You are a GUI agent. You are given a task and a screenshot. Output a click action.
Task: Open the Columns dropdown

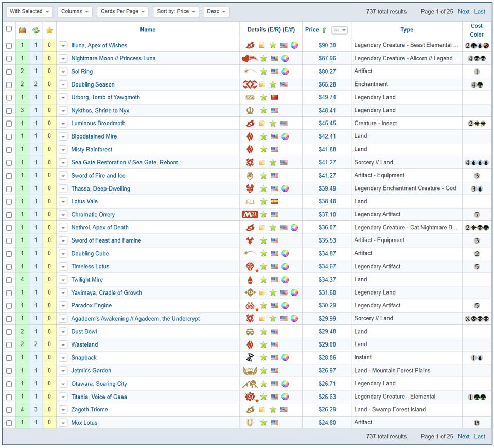point(75,11)
